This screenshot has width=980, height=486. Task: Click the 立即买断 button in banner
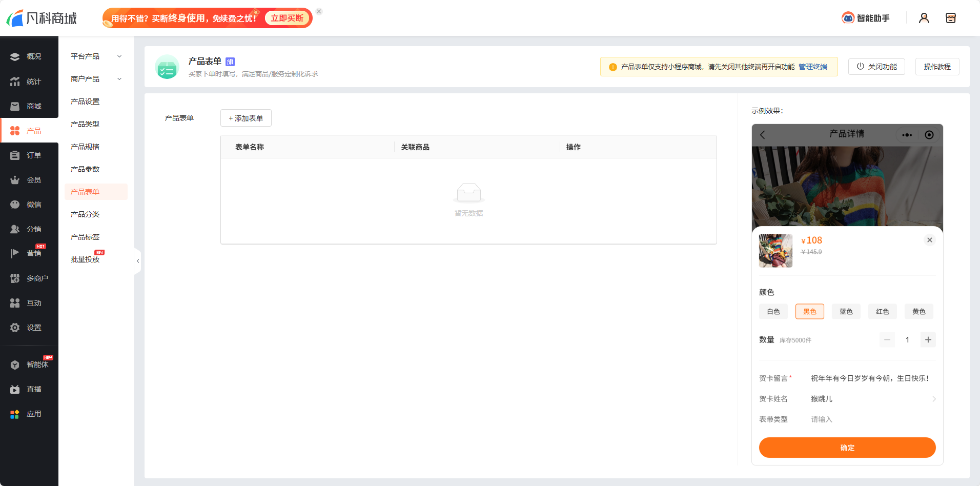click(287, 18)
